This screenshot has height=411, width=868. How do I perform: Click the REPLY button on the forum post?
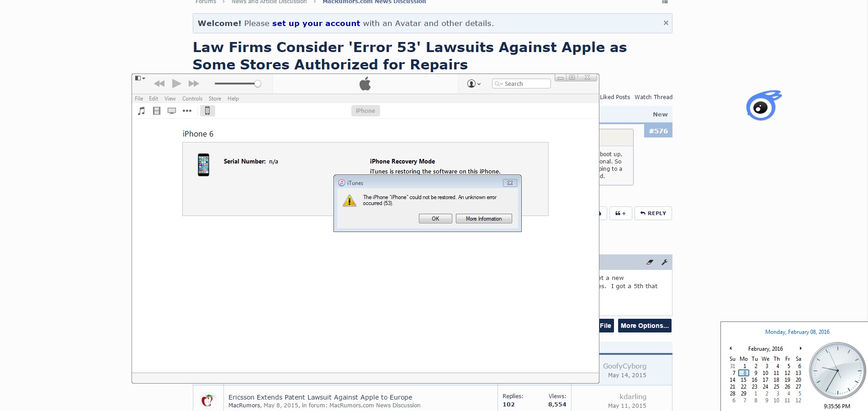(653, 213)
